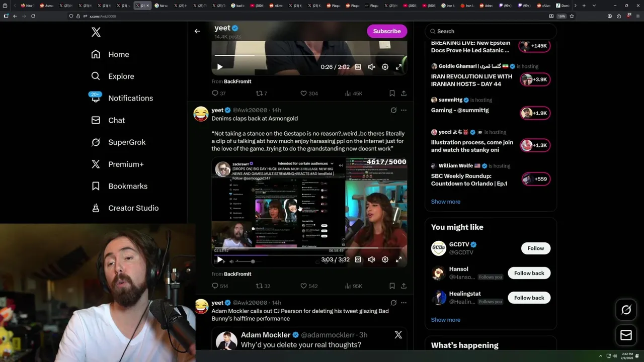This screenshot has width=644, height=362.
Task: Open more options on the Adam Mockler post
Action: pos(404,303)
